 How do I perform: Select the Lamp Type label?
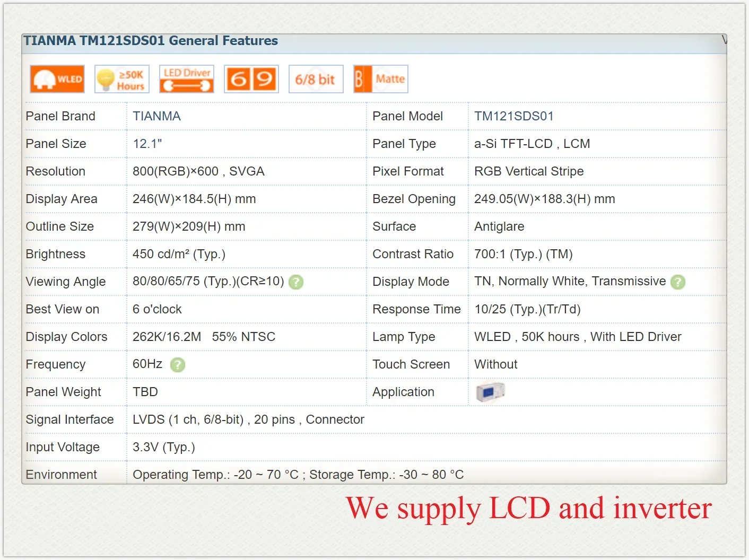coord(404,337)
